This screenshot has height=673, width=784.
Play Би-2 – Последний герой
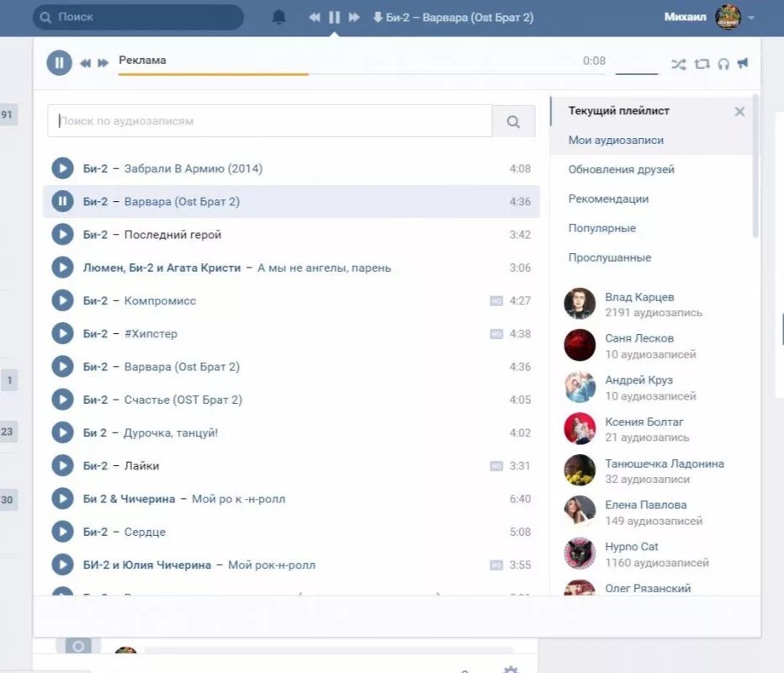62,235
